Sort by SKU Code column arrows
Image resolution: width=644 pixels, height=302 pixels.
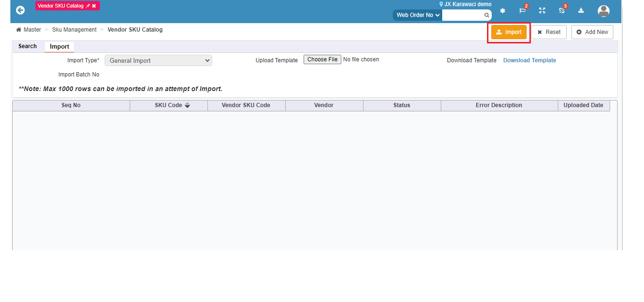187,105
